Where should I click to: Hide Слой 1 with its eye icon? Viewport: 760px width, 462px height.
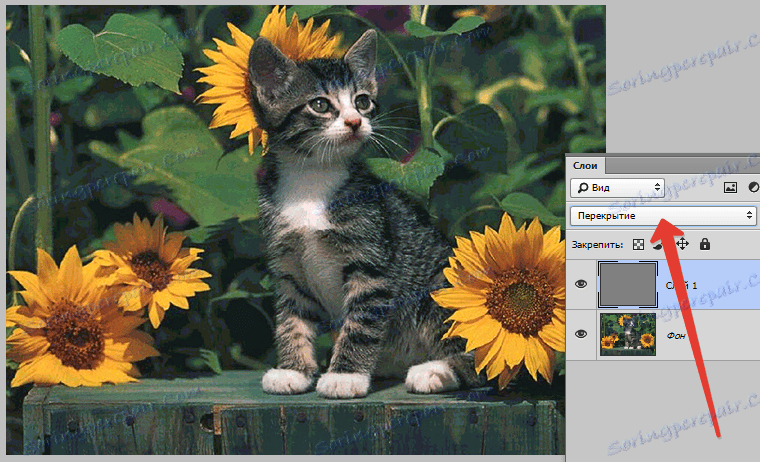tap(581, 284)
